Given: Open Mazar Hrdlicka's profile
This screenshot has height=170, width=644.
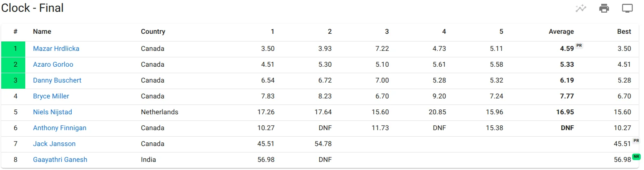Looking at the screenshot, I should click(x=56, y=48).
